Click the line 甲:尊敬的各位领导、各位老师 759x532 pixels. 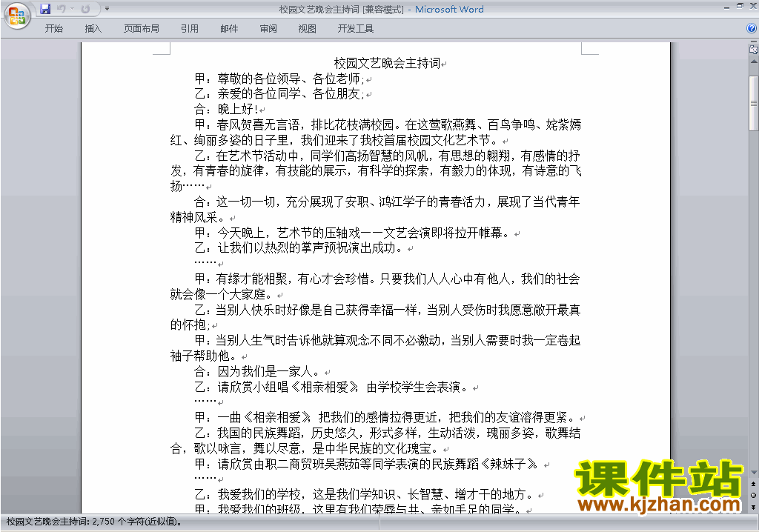pos(279,79)
